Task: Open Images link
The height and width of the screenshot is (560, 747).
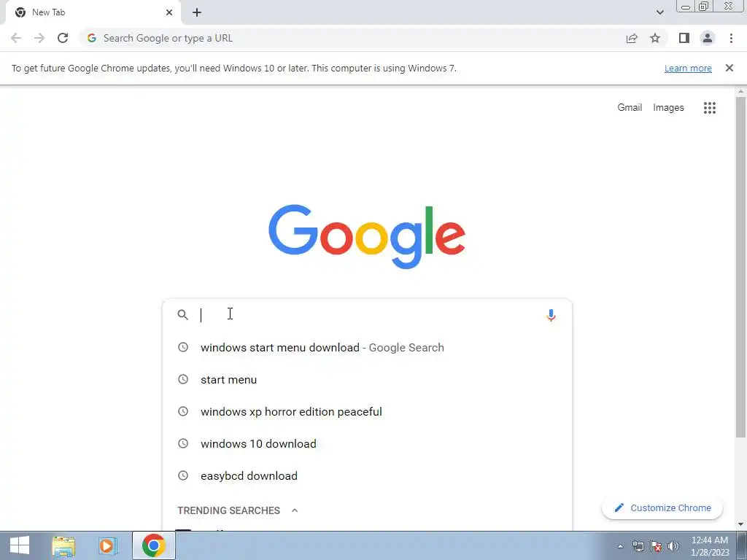Action: point(668,108)
